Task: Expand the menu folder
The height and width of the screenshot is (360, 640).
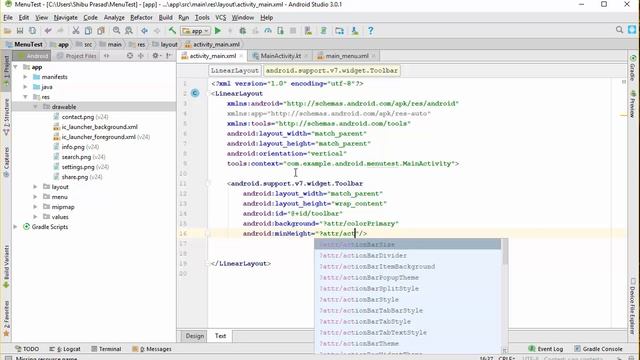Action: click(36, 197)
